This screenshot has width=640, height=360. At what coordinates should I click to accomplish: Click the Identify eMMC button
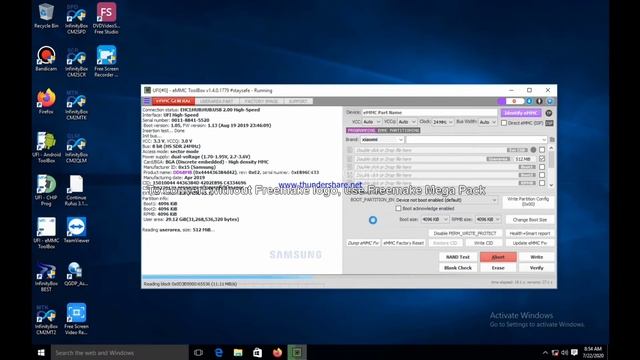521,113
